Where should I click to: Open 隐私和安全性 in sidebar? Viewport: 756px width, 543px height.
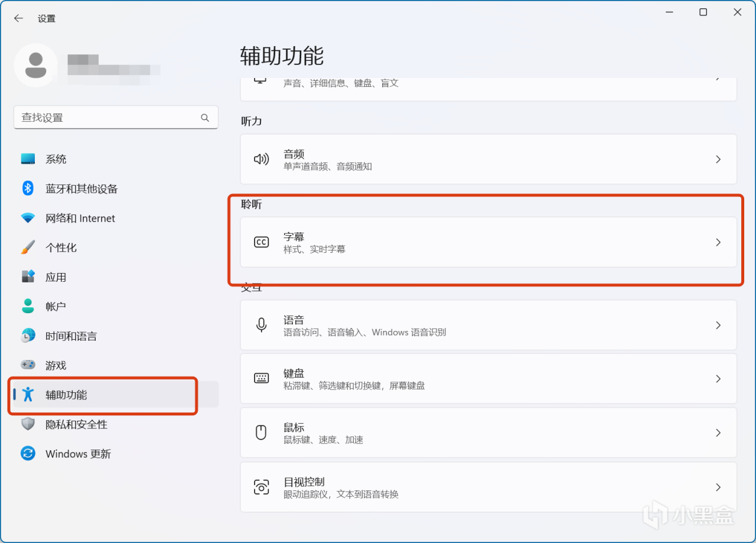pos(115,424)
